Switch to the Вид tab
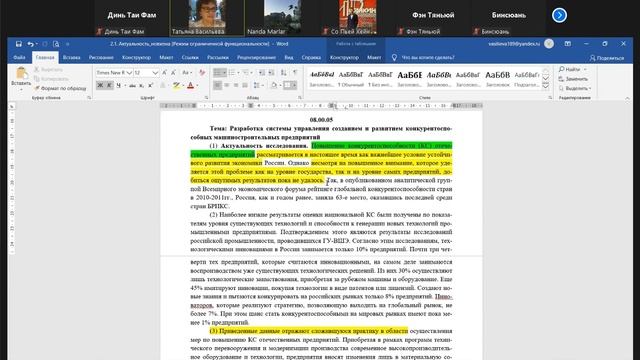This screenshot has height=360, width=640. tap(289, 58)
